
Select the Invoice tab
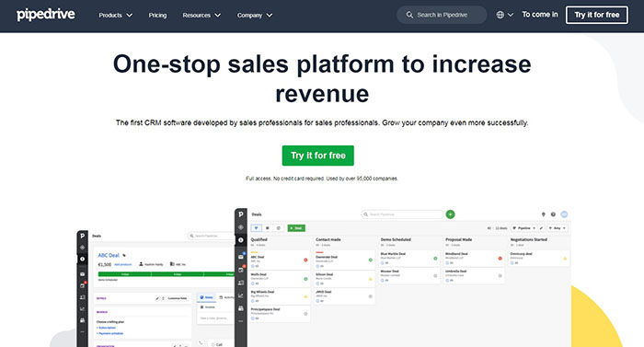pyautogui.click(x=207, y=307)
